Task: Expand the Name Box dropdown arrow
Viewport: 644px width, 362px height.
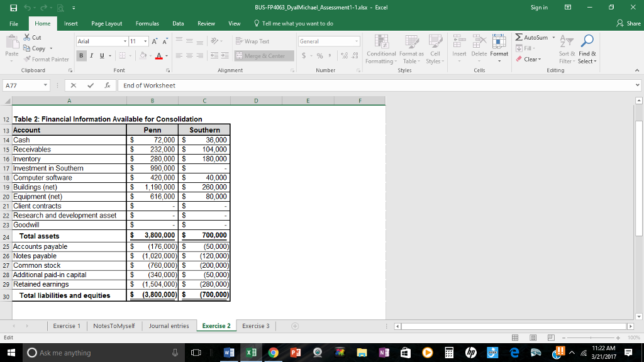Action: (x=45, y=85)
